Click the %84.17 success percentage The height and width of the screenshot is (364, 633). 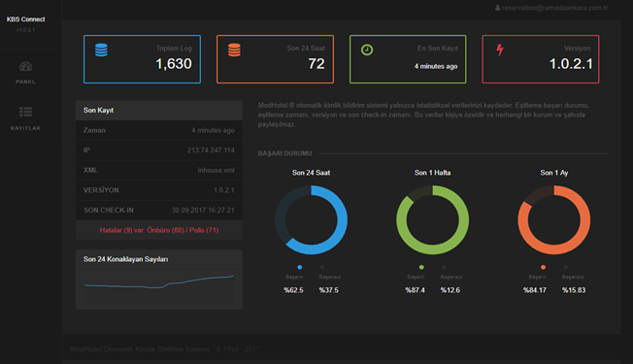click(535, 290)
